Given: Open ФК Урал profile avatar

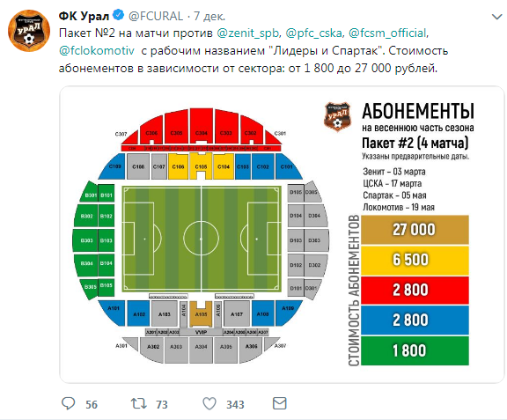Looking at the screenshot, I should [x=29, y=31].
